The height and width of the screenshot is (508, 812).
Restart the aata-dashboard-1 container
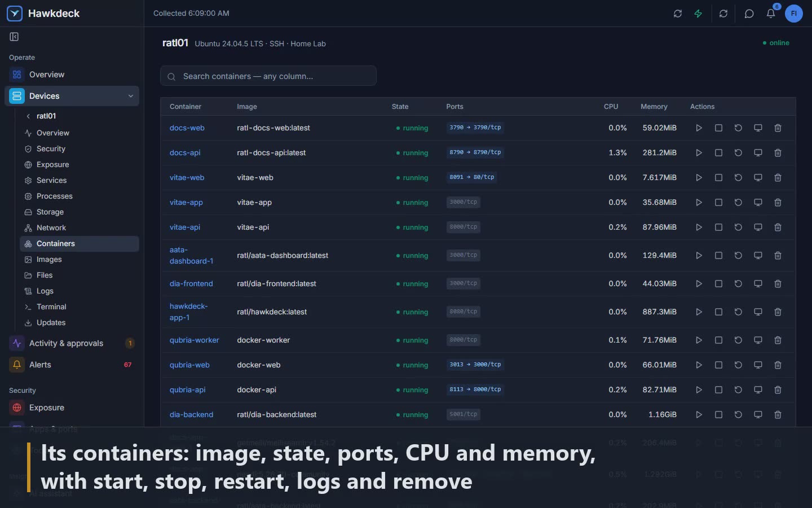pyautogui.click(x=738, y=256)
